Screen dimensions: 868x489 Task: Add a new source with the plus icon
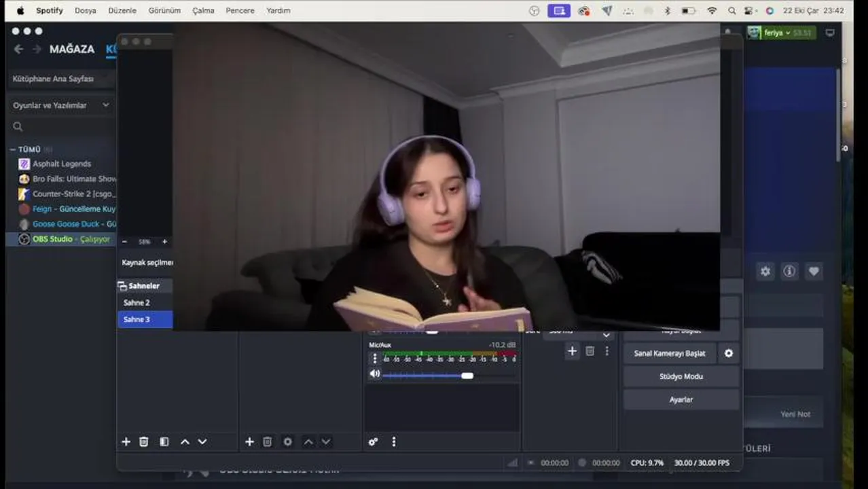pyautogui.click(x=249, y=441)
